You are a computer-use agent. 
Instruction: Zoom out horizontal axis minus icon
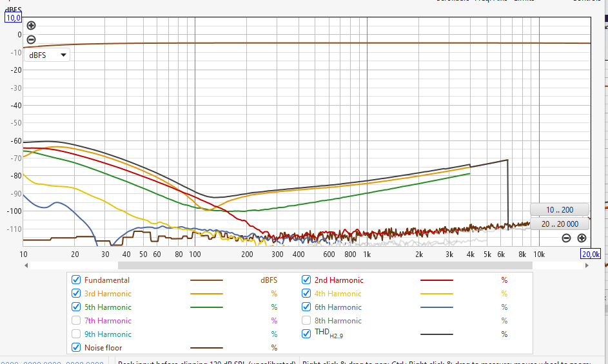pyautogui.click(x=566, y=238)
